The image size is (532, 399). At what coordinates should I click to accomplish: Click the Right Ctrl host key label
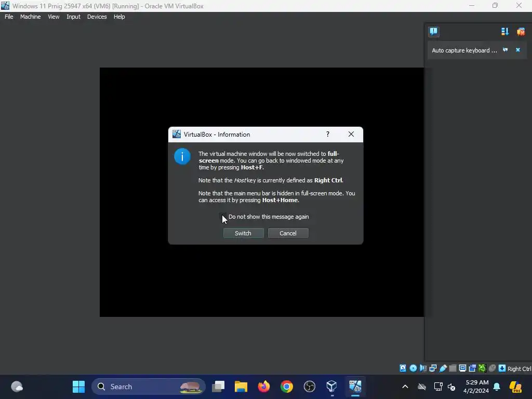tap(519, 369)
